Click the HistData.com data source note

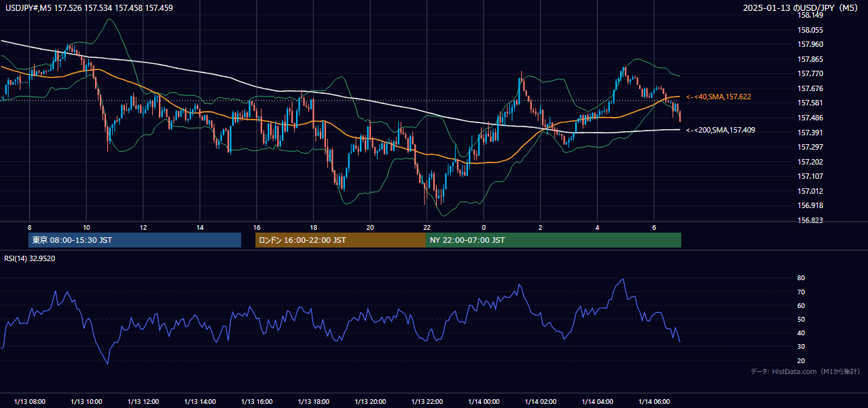[805, 371]
